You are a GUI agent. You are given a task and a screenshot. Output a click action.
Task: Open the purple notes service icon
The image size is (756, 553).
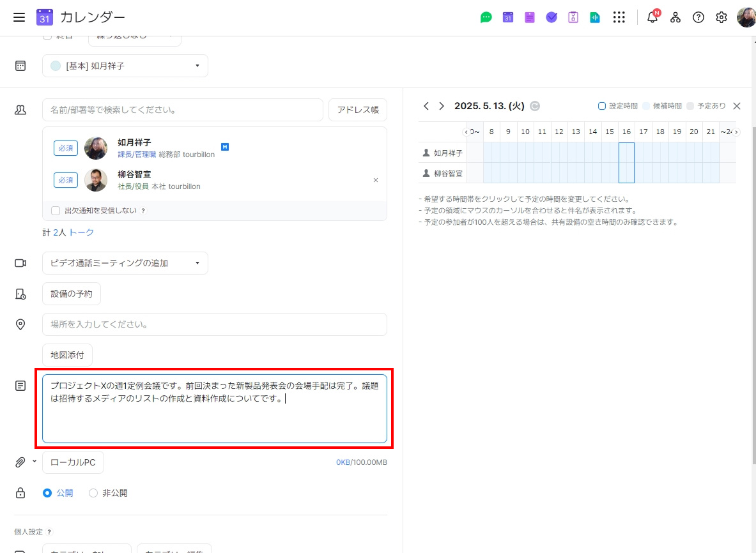529,17
